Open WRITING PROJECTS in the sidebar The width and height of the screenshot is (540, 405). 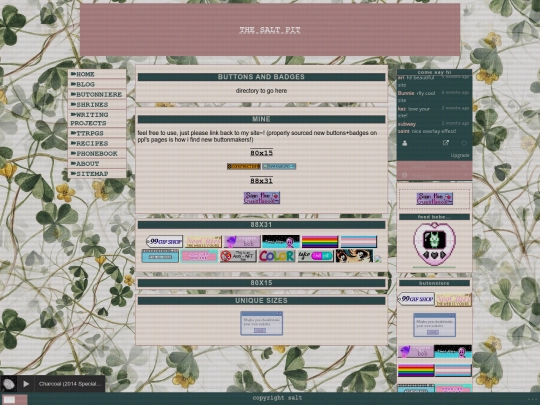point(97,118)
